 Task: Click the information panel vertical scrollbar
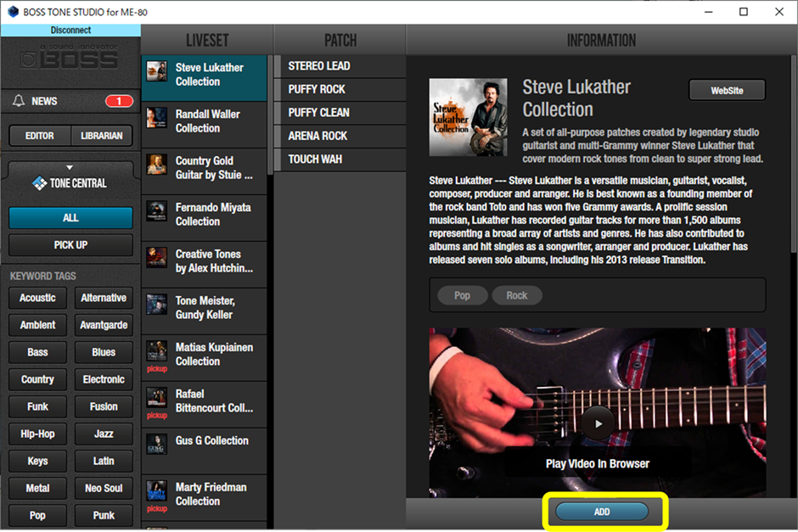point(794,153)
